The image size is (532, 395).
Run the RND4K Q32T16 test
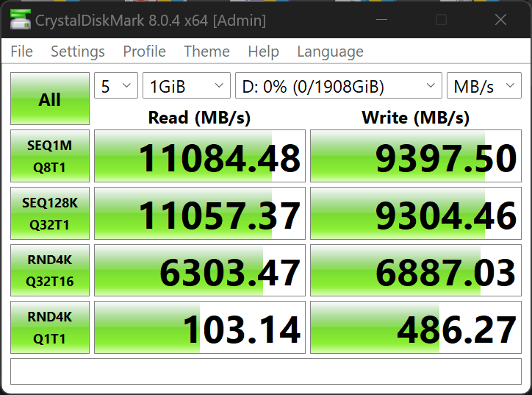(x=50, y=270)
